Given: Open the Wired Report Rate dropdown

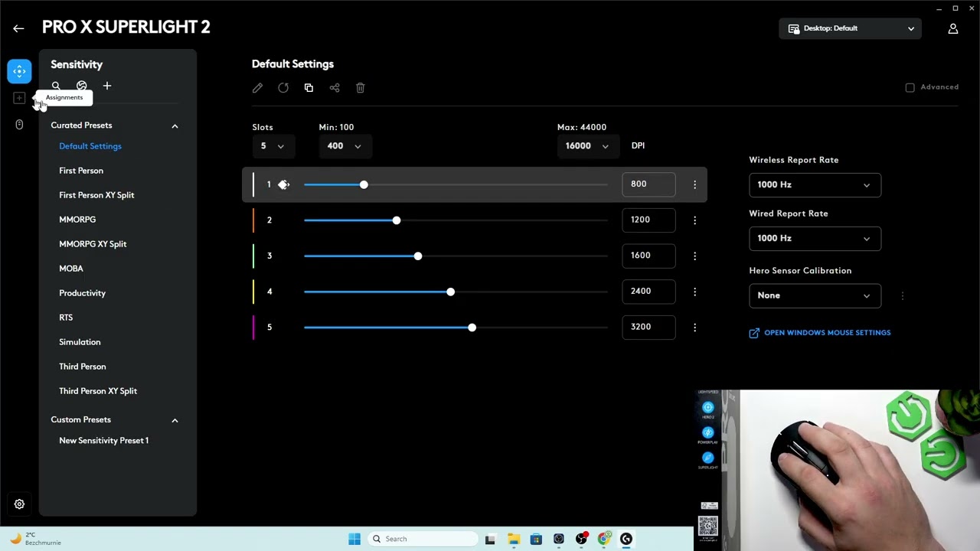Looking at the screenshot, I should (815, 238).
